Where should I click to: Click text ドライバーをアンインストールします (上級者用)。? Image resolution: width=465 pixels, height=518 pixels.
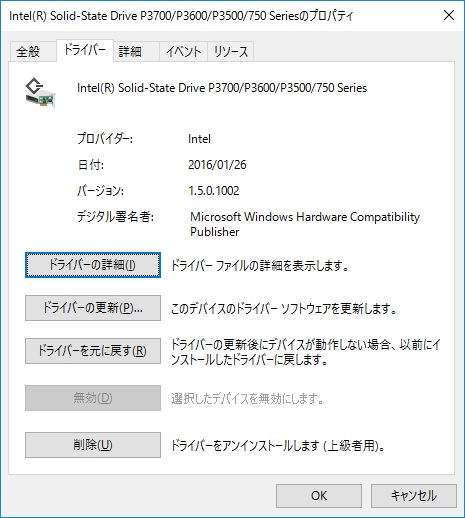click(x=278, y=446)
